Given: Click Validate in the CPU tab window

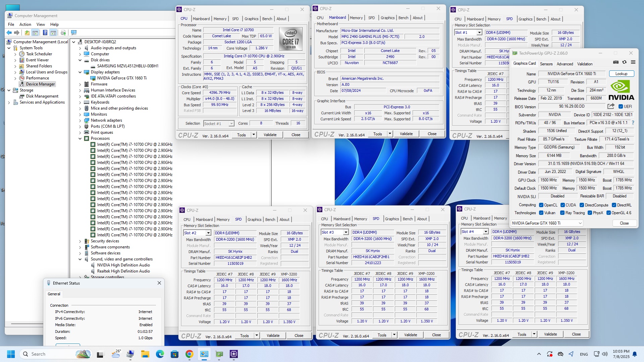Looking at the screenshot, I should point(270,135).
